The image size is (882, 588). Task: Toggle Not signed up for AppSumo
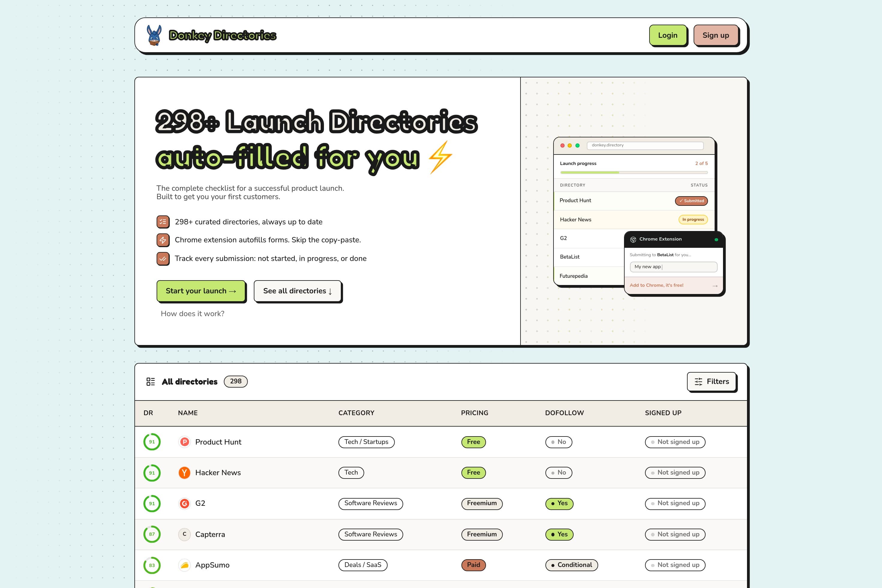click(675, 565)
